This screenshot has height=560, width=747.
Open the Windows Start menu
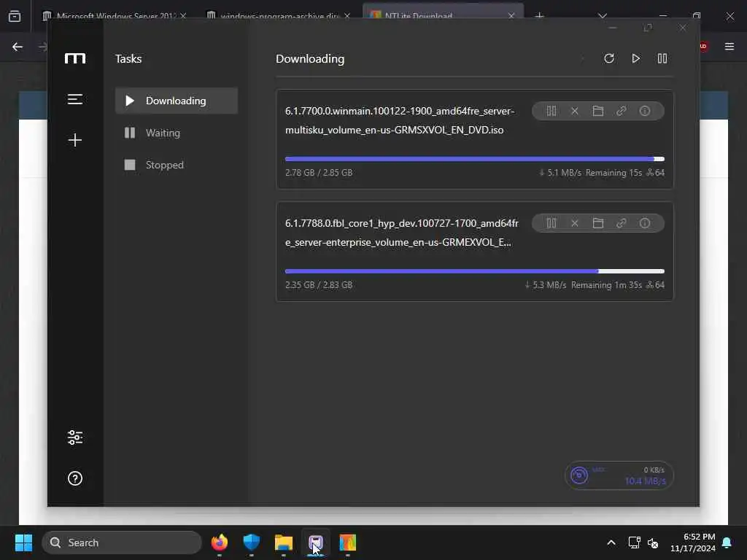[x=23, y=542]
